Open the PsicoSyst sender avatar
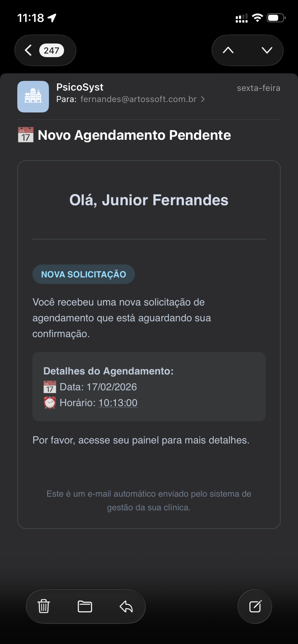Image resolution: width=298 pixels, height=644 pixels. click(x=33, y=97)
